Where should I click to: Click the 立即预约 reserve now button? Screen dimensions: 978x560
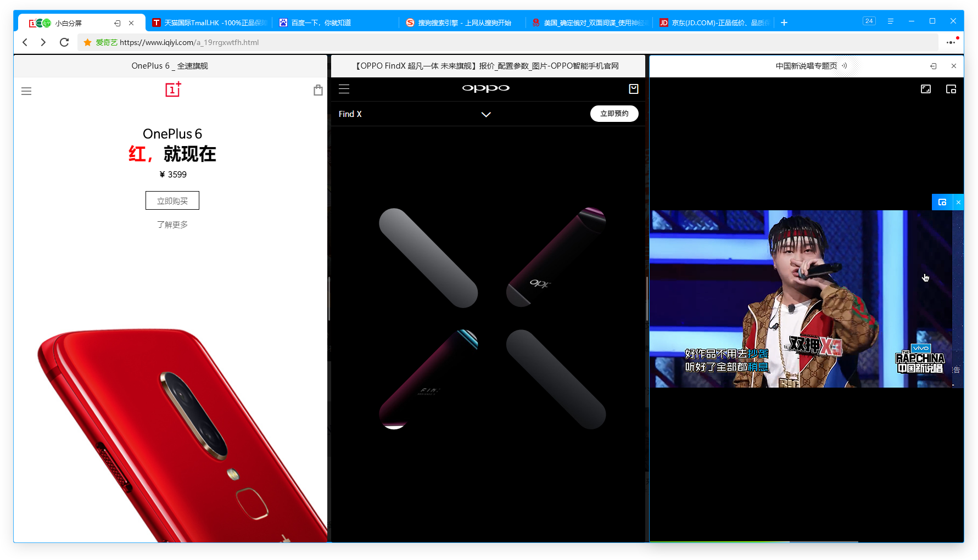pos(614,114)
